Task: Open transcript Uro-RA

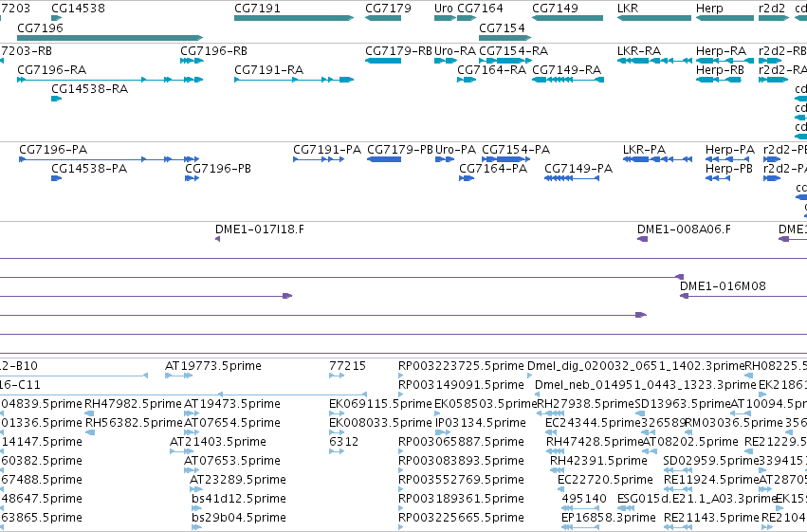Action: tap(455, 51)
